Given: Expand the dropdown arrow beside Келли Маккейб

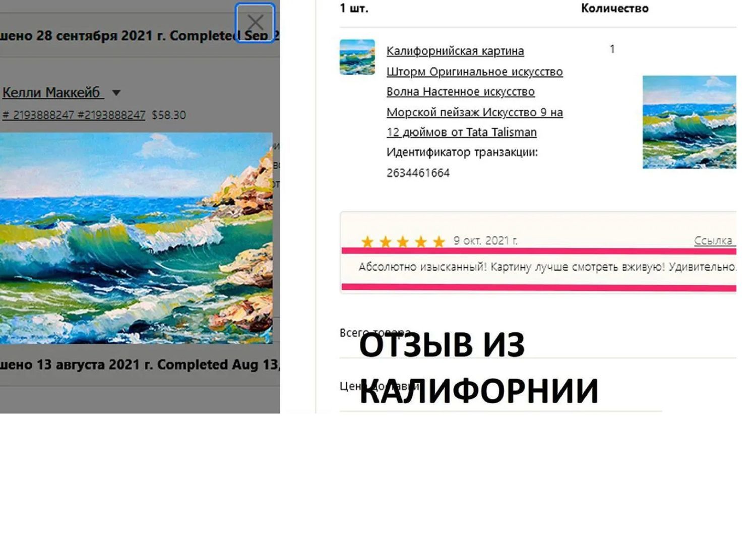Looking at the screenshot, I should click(x=116, y=93).
